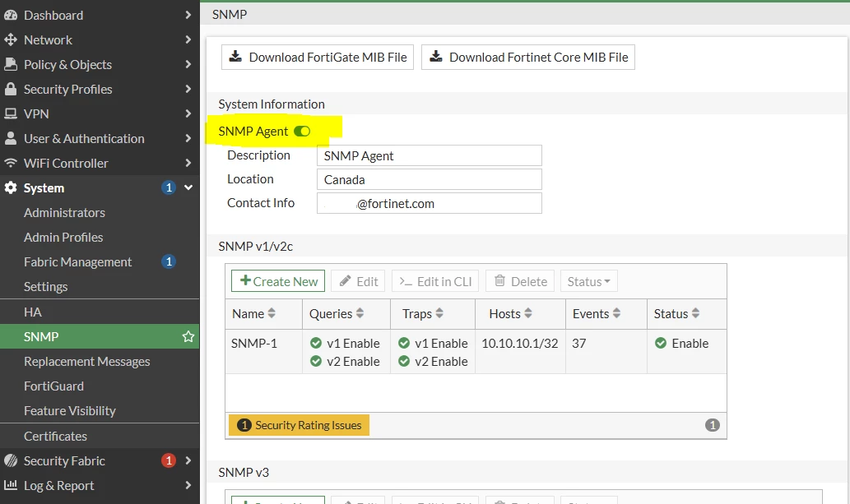Viewport: 850px width, 504px height.
Task: Click the Security Fabric icon
Action: tap(11, 460)
